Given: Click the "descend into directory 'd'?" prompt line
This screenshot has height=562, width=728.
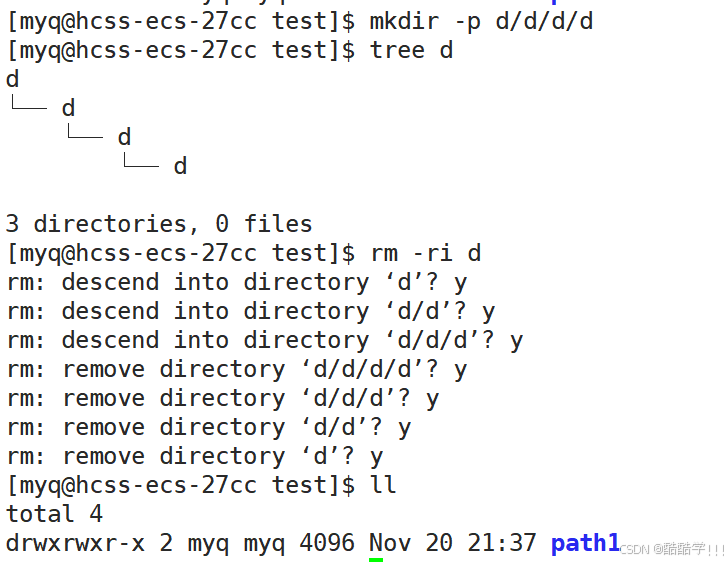Looking at the screenshot, I should [x=237, y=283].
